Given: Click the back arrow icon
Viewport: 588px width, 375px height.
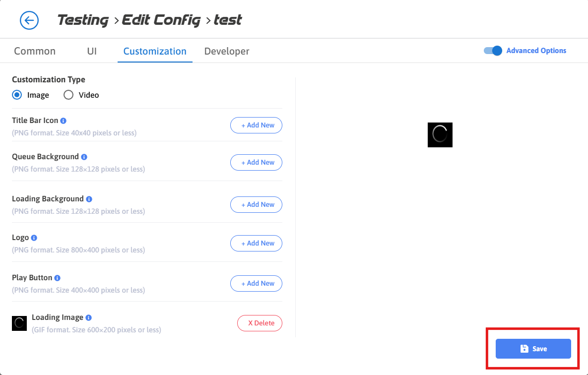Looking at the screenshot, I should (29, 20).
